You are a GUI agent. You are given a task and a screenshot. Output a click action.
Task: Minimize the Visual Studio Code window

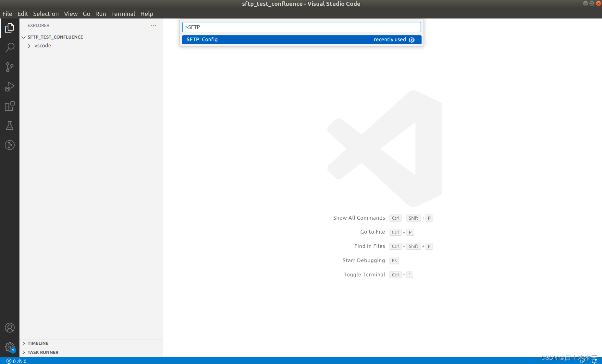click(585, 4)
